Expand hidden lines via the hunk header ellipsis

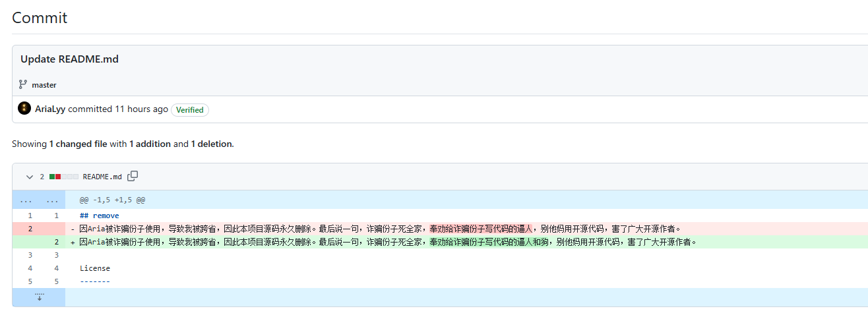pos(25,200)
